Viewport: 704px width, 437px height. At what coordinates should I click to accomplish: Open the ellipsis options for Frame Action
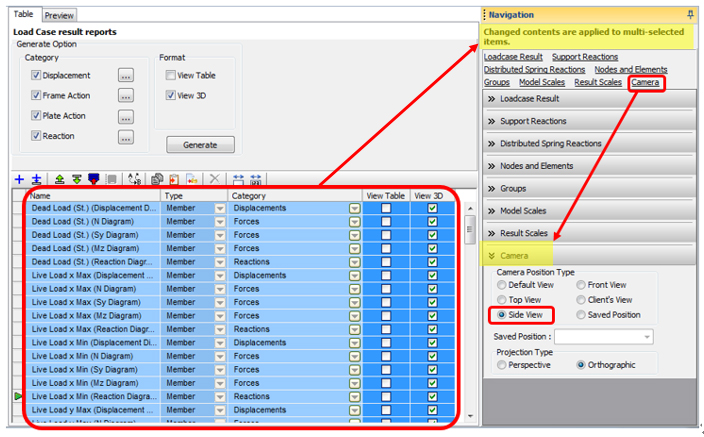[x=126, y=96]
